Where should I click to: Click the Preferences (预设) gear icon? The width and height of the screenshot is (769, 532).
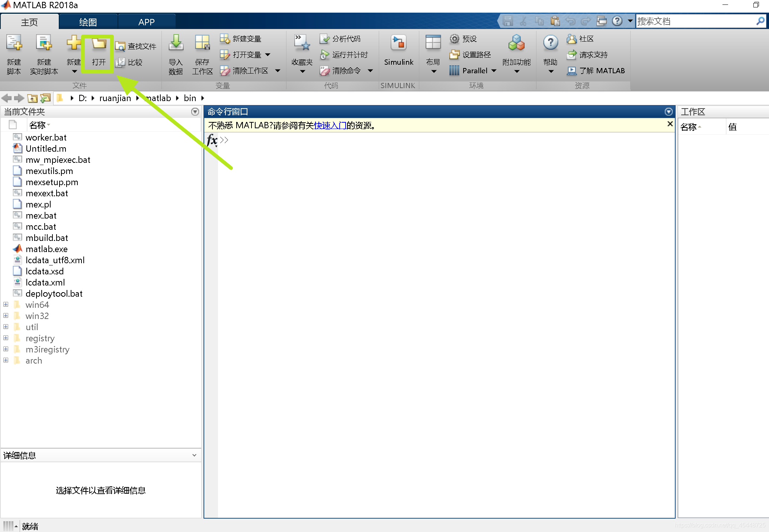[x=454, y=39]
